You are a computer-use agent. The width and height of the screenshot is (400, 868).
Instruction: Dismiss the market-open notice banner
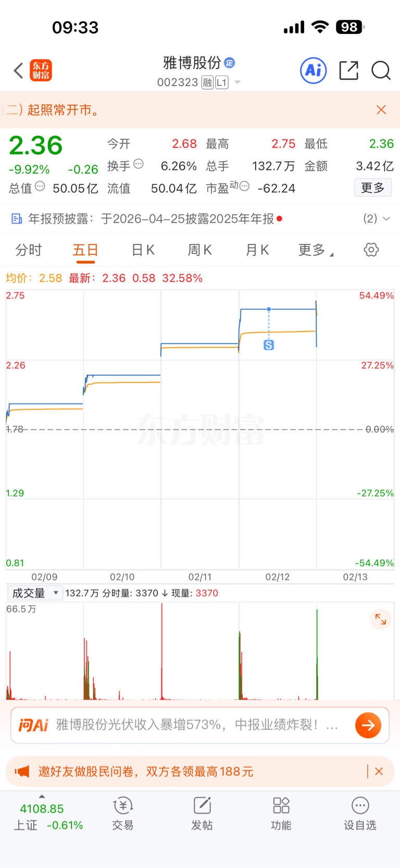tap(381, 109)
